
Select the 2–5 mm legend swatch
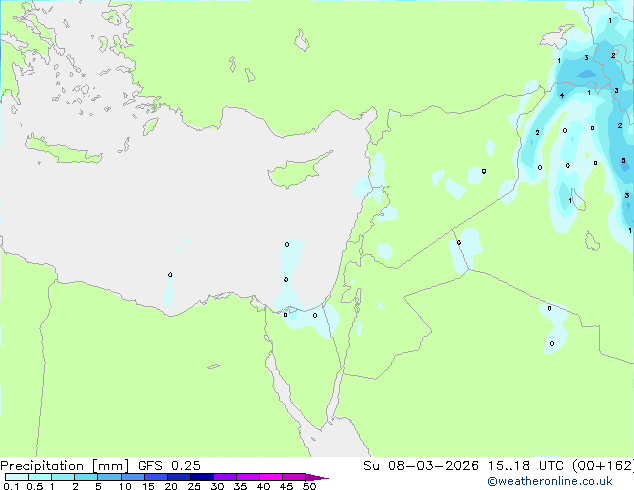86,477
